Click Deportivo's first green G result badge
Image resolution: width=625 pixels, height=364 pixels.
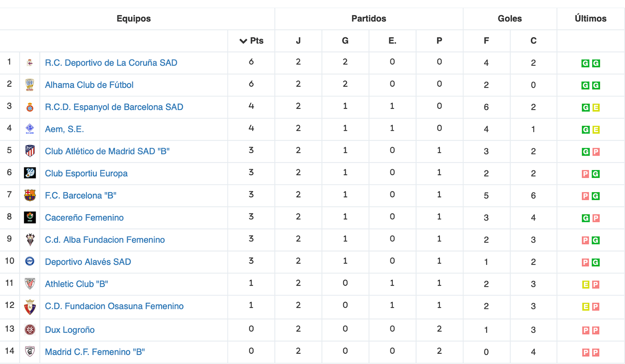tap(585, 63)
